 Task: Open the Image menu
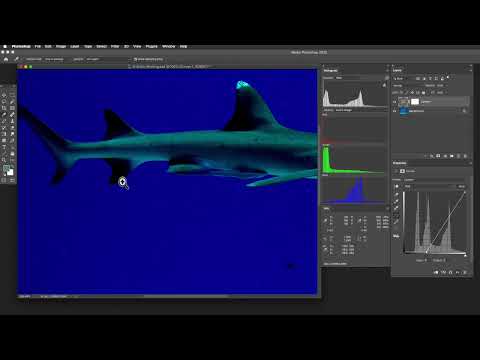click(x=61, y=46)
